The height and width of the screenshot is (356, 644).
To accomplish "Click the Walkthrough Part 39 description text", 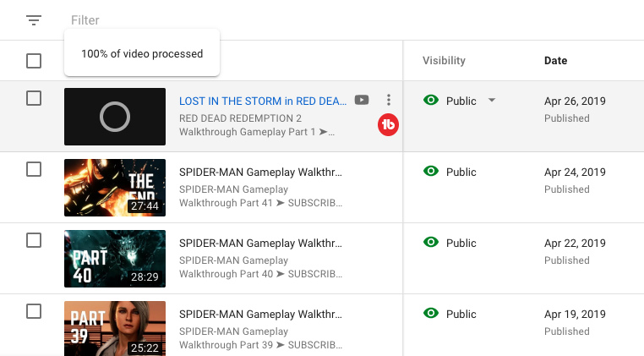I will [260, 338].
